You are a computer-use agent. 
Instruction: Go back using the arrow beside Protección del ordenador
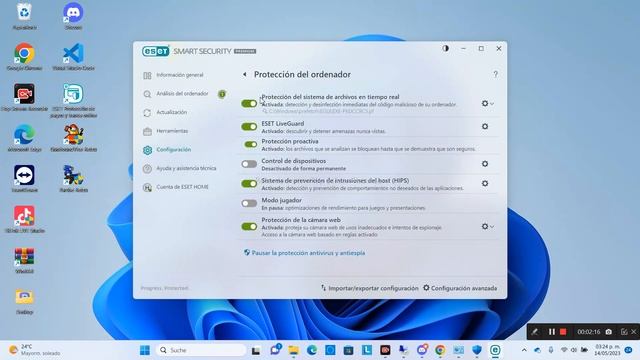coord(244,74)
